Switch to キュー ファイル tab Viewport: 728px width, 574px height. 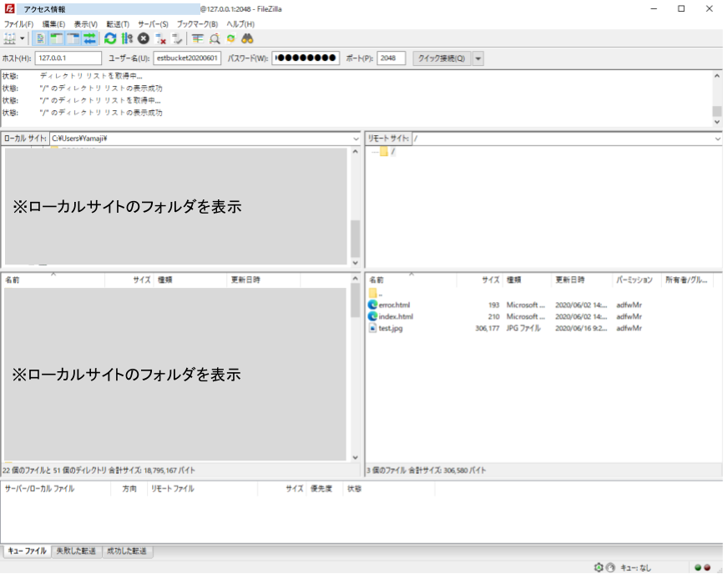point(28,551)
